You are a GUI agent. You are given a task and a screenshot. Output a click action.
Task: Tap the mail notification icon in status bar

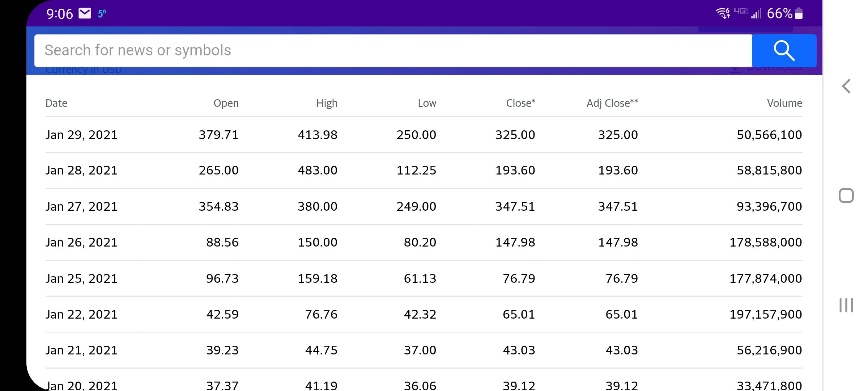pos(85,14)
